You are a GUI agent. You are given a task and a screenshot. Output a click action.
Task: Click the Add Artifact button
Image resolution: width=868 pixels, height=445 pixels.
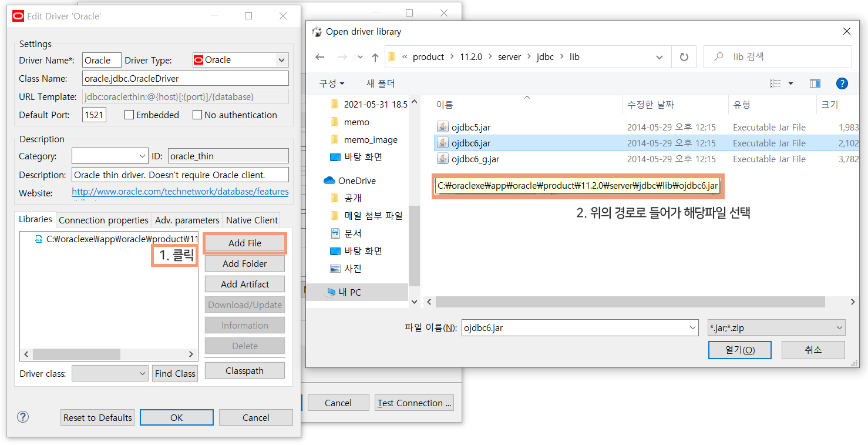(x=245, y=284)
